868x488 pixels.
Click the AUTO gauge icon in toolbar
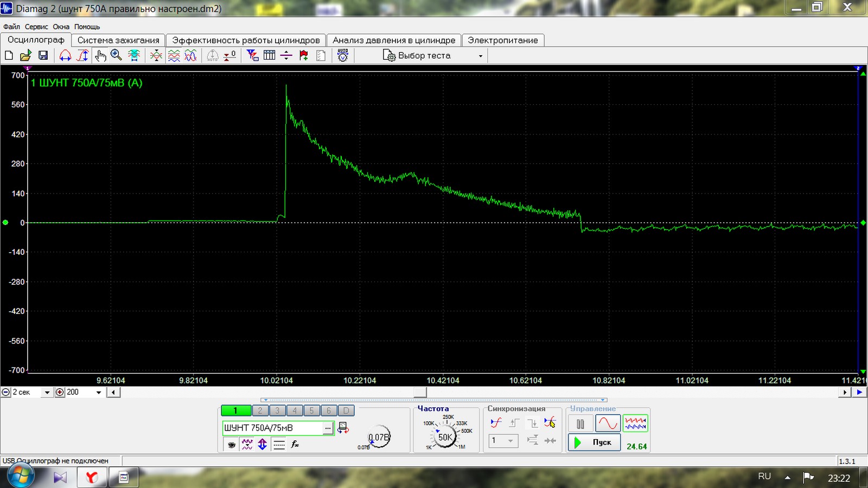click(343, 55)
